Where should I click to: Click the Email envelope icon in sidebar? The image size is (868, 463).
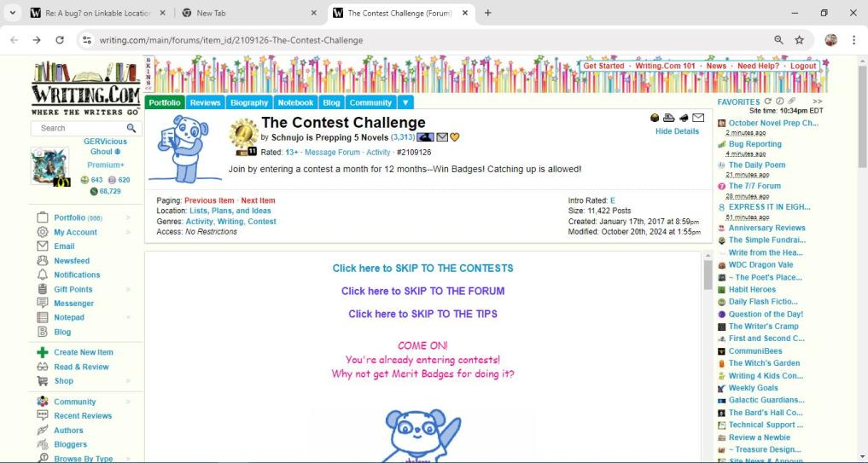(x=43, y=246)
